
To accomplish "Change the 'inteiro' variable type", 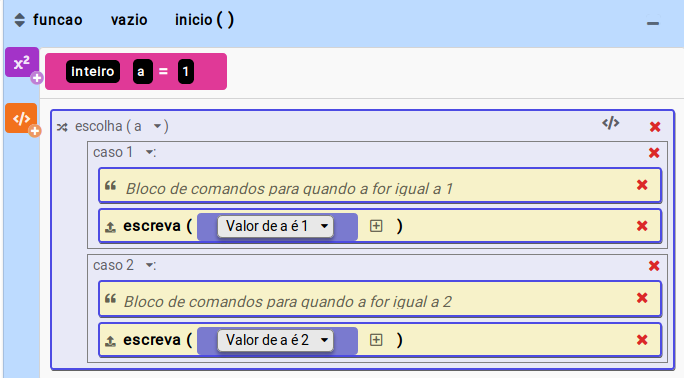I will click(x=93, y=72).
